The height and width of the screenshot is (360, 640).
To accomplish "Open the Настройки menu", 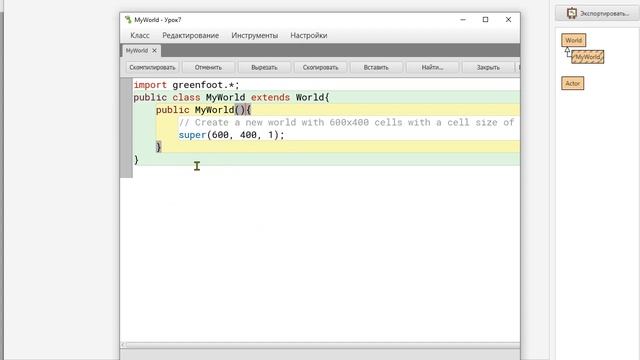I will [309, 36].
